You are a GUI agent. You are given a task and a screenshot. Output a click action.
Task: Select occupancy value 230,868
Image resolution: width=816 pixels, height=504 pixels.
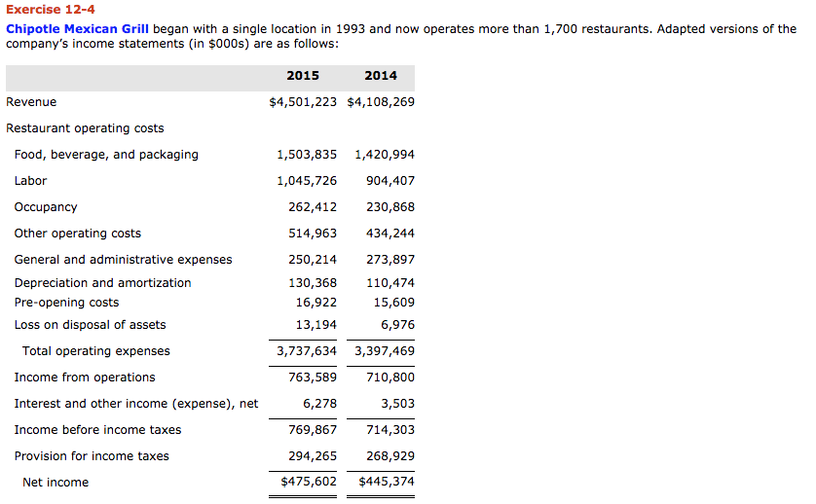(x=390, y=207)
